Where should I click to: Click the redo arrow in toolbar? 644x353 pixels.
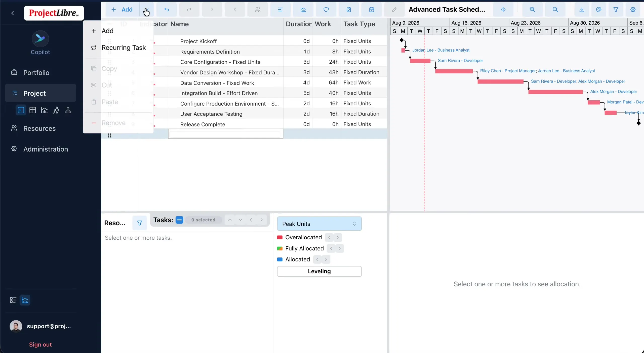[x=189, y=10]
